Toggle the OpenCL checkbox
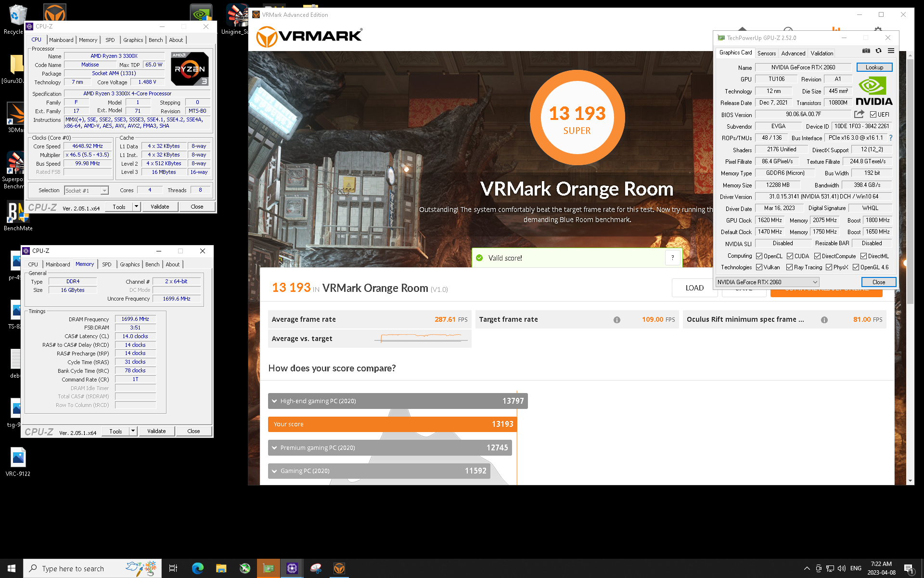 pyautogui.click(x=759, y=256)
